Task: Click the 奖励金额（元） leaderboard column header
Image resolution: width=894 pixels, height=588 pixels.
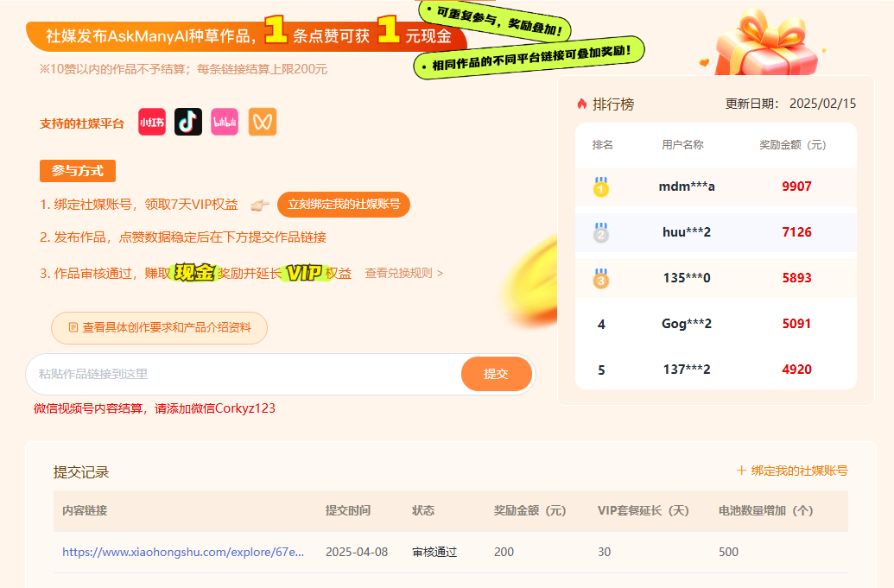Action: tap(793, 145)
